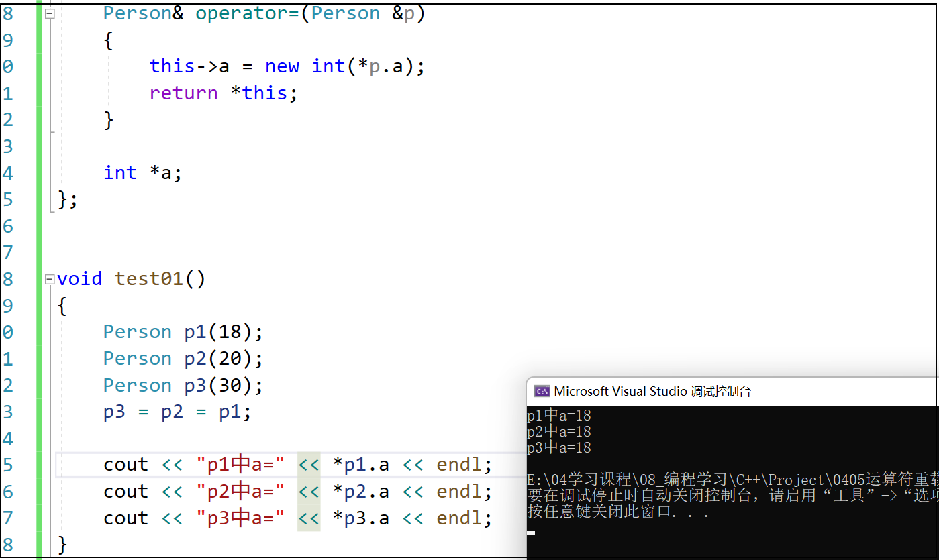
Task: Click highlighted << operator on p3 cout line
Action: pyautogui.click(x=309, y=518)
